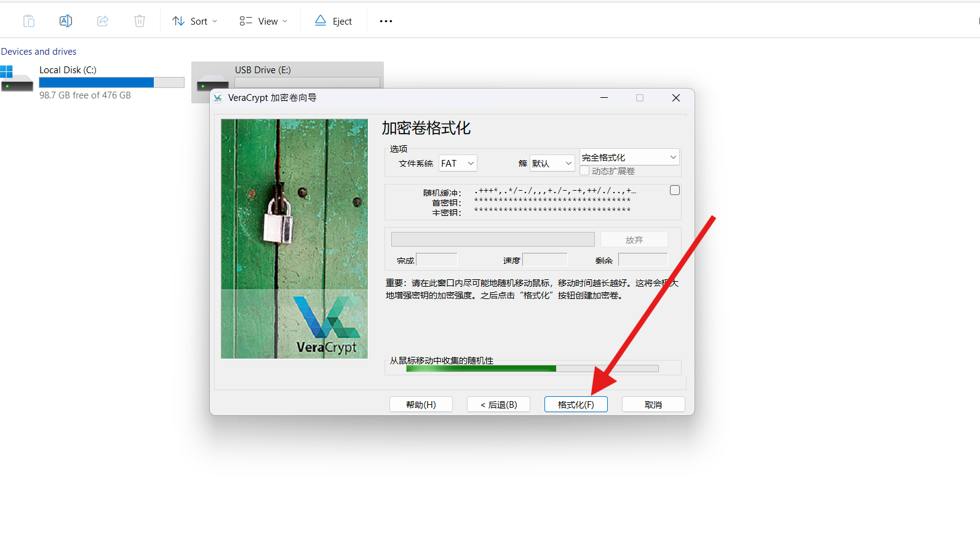Viewport: 980px width, 534px height.
Task: Click the Share icon in Explorer toolbar
Action: (x=103, y=21)
